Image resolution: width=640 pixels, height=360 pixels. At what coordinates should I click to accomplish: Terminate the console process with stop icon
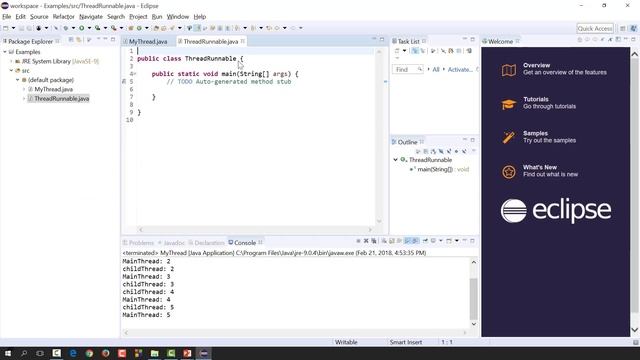click(358, 241)
